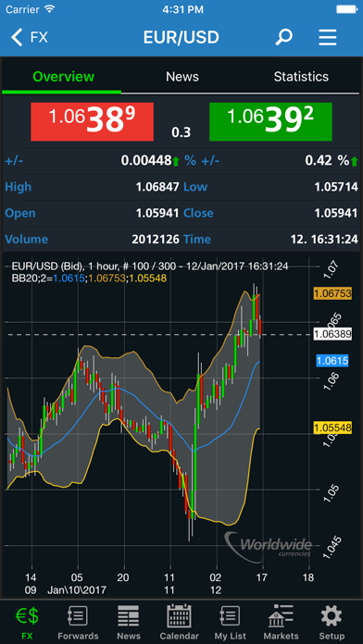Tap the BB20;2 indicator legend line

[x=89, y=279]
